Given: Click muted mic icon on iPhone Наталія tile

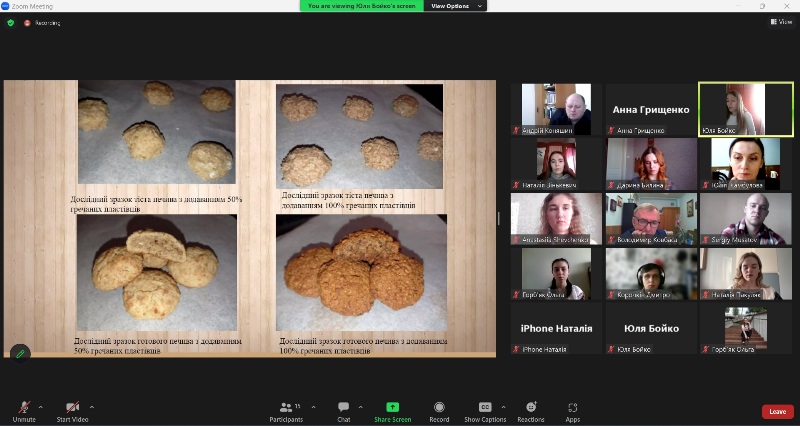Looking at the screenshot, I should click(x=516, y=349).
